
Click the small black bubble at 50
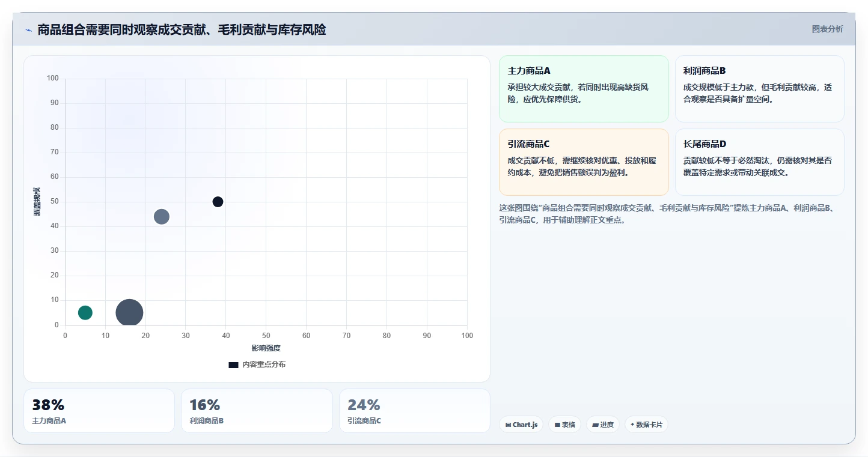coord(218,202)
